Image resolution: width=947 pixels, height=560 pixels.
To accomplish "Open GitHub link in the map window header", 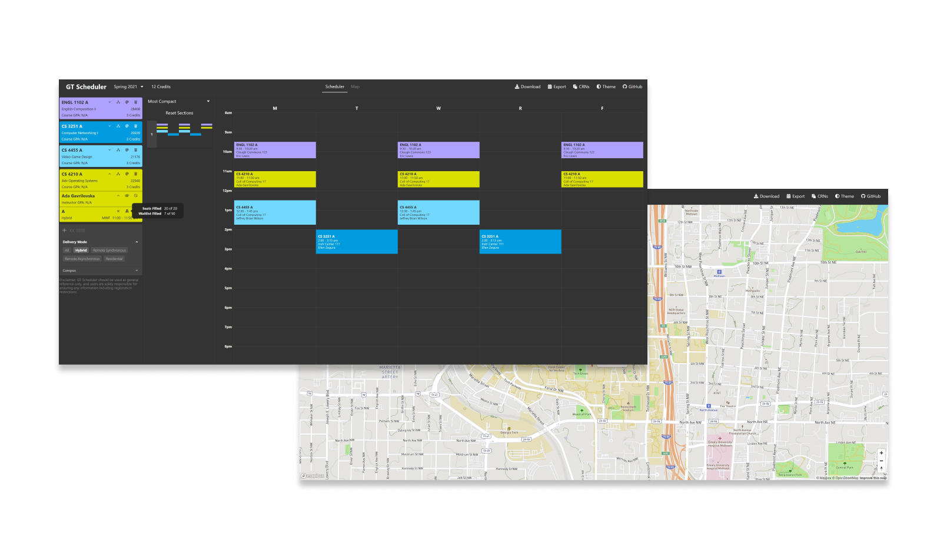I will click(x=871, y=196).
